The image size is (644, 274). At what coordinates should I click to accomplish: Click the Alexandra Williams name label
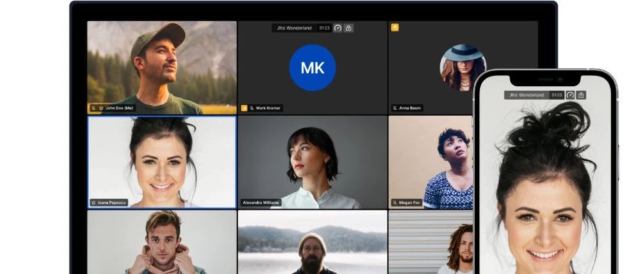[x=261, y=203]
